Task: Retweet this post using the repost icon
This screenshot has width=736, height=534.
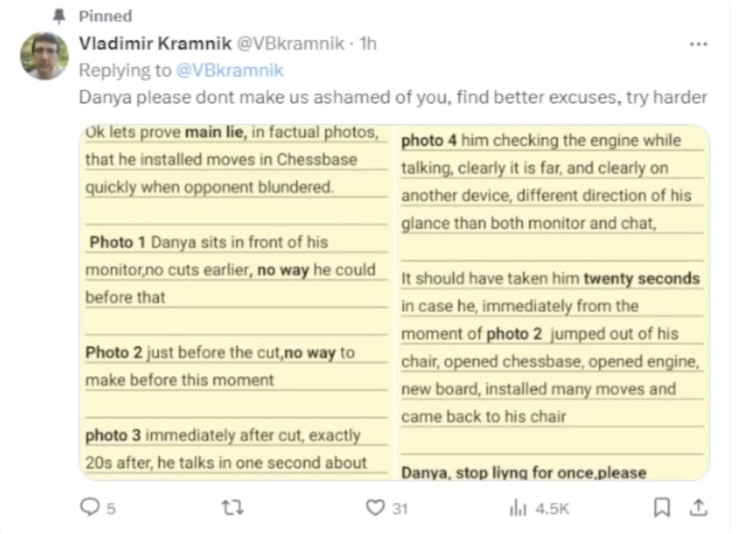Action: 232,508
